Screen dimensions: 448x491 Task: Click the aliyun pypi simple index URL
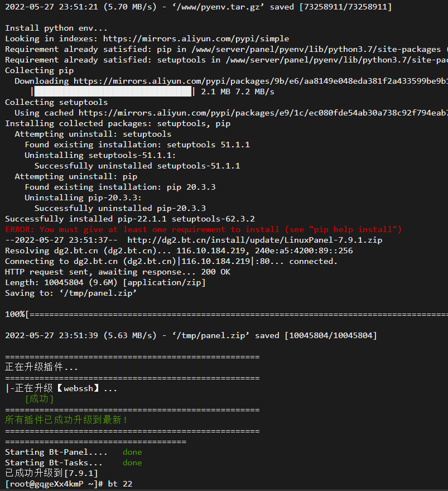(196, 39)
